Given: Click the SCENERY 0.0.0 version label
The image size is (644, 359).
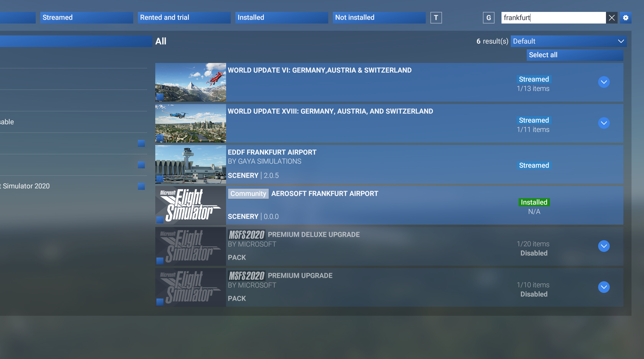Looking at the screenshot, I should [x=253, y=217].
